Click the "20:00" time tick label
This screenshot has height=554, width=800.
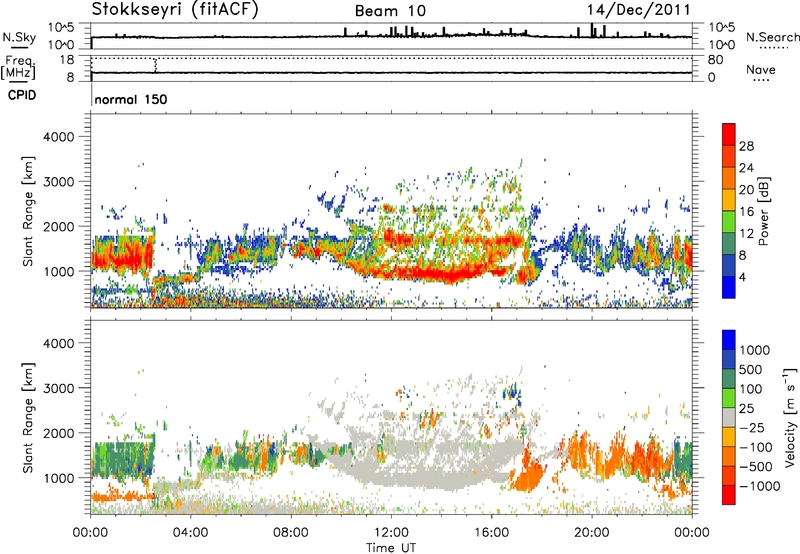point(591,533)
